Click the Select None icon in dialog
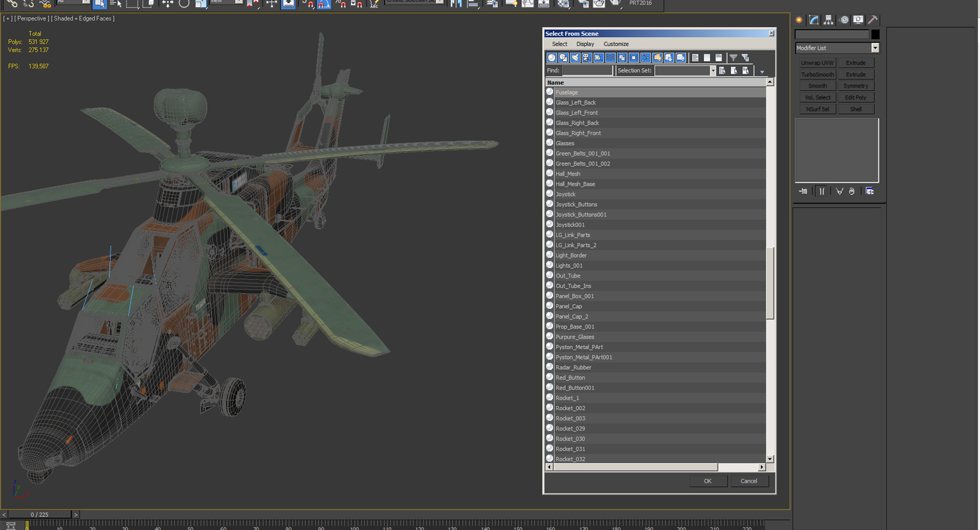This screenshot has width=980, height=530. pos(707,58)
